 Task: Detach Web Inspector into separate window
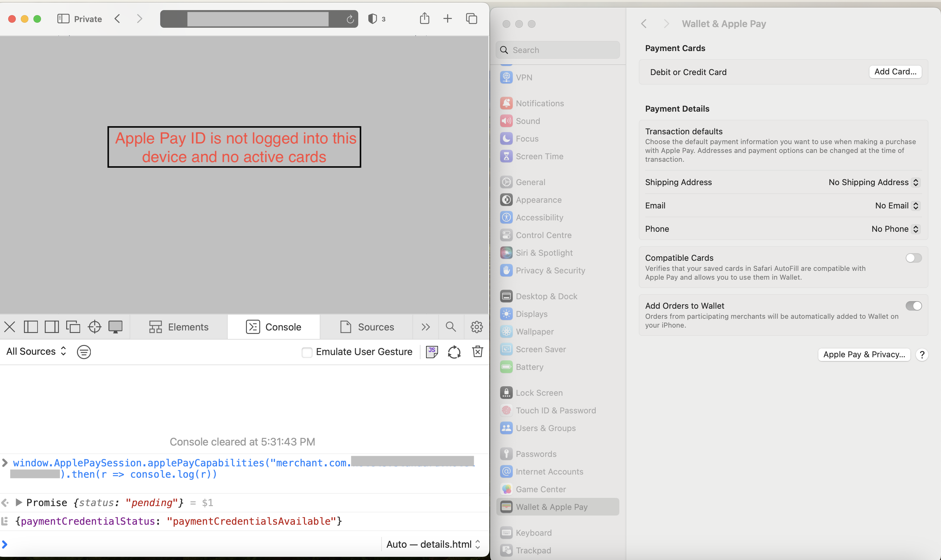pyautogui.click(x=73, y=327)
